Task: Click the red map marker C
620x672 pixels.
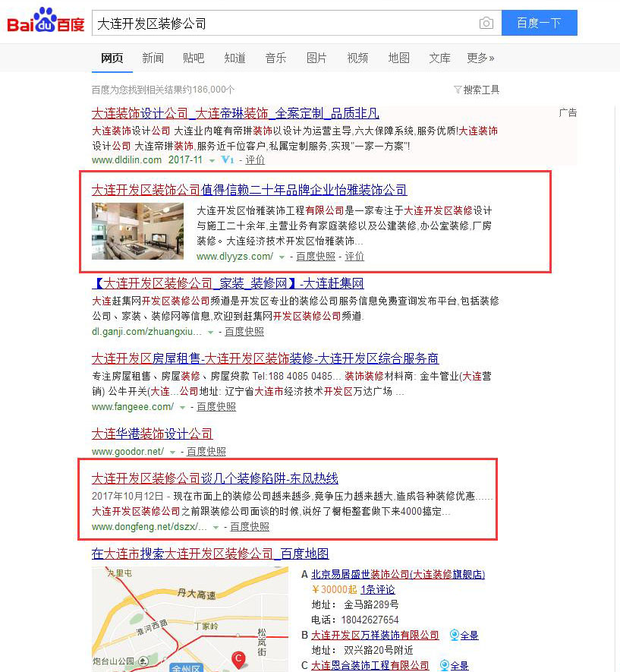Action: pos(238,659)
